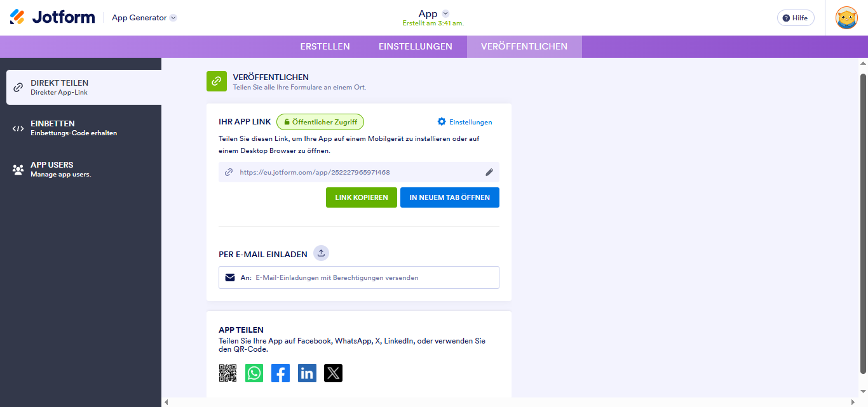868x407 pixels.
Task: Share app on X icon
Action: tap(333, 373)
